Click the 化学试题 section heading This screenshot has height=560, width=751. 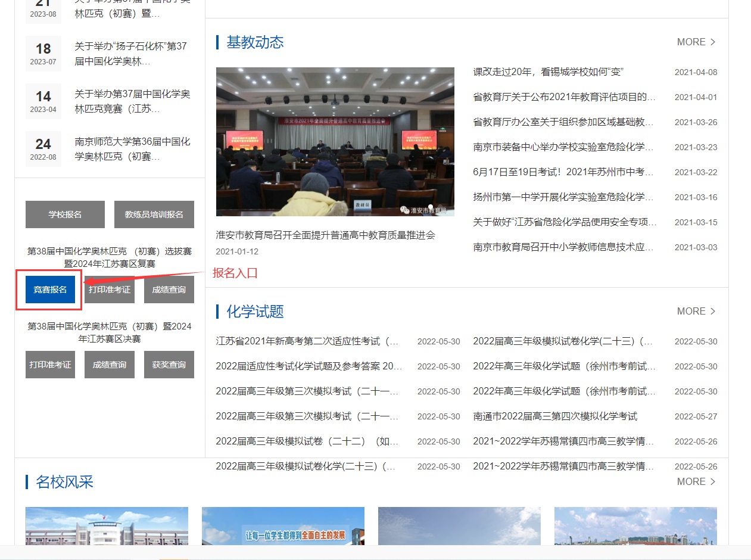tap(255, 312)
